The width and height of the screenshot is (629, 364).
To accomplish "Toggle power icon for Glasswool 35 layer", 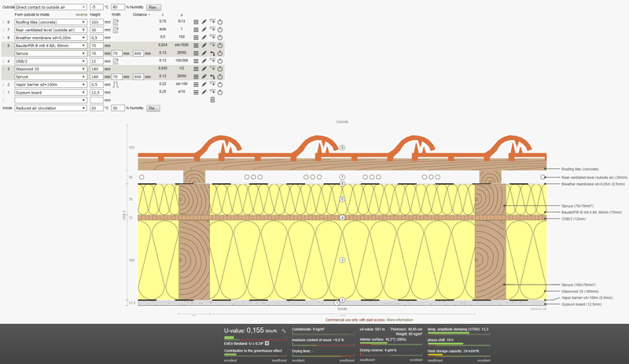I will point(220,68).
